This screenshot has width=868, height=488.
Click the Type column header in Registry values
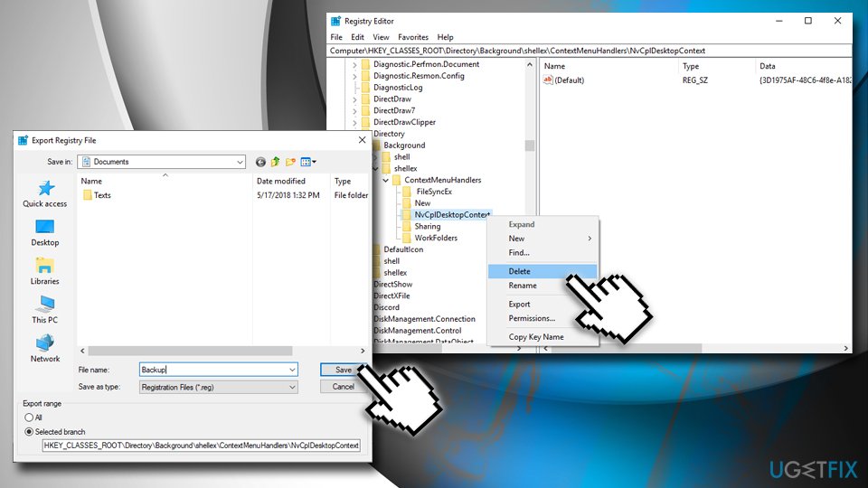point(715,66)
